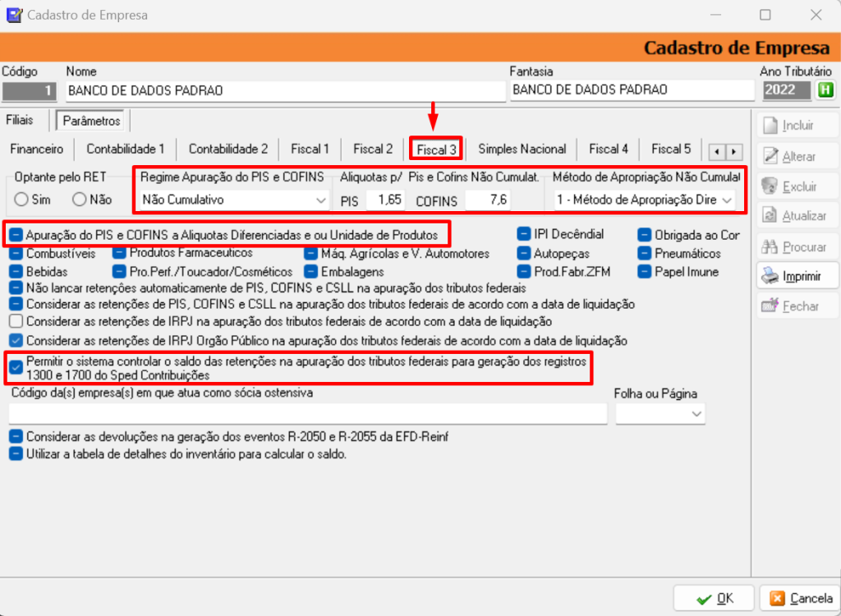Select Sim for Optante pelo RET
Image resolution: width=841 pixels, height=616 pixels.
pyautogui.click(x=21, y=200)
